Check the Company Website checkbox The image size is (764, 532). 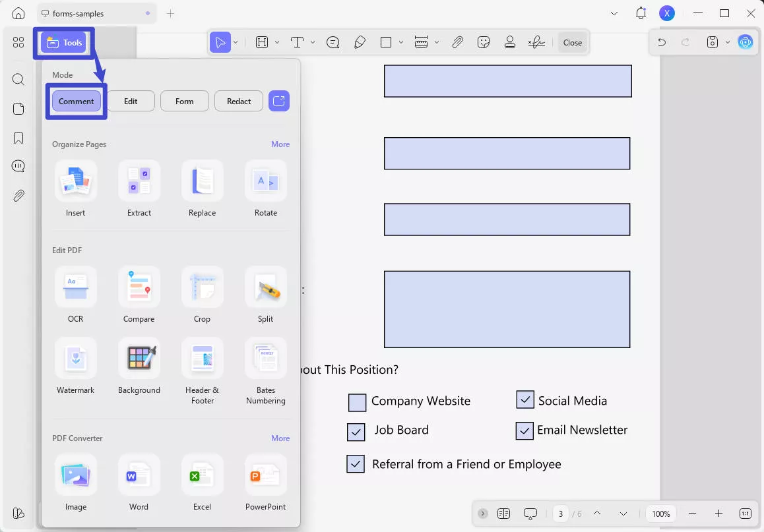coord(356,402)
